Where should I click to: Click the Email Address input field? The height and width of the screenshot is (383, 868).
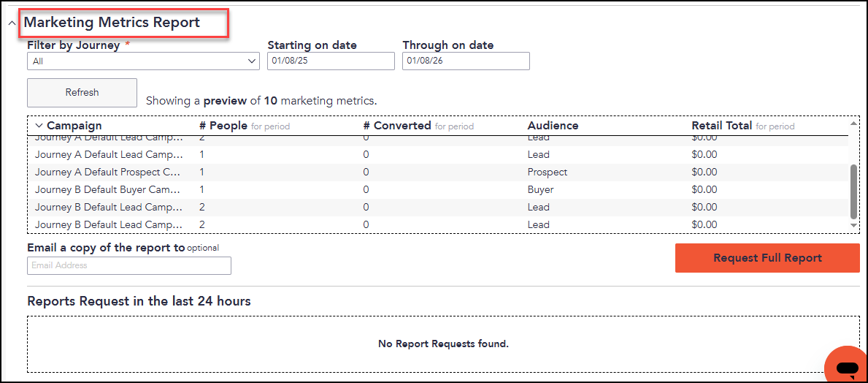coord(129,265)
